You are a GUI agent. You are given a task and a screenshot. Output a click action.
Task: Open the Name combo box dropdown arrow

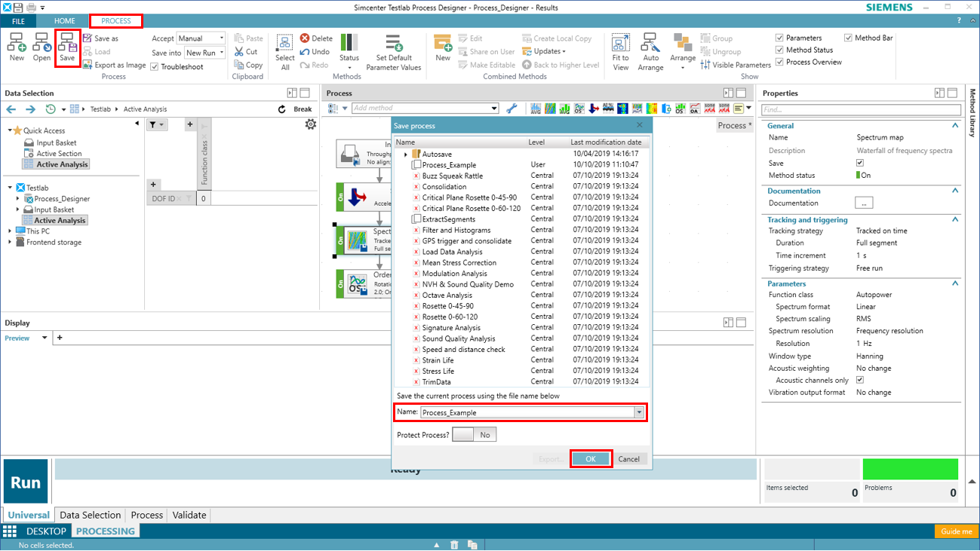pos(639,412)
